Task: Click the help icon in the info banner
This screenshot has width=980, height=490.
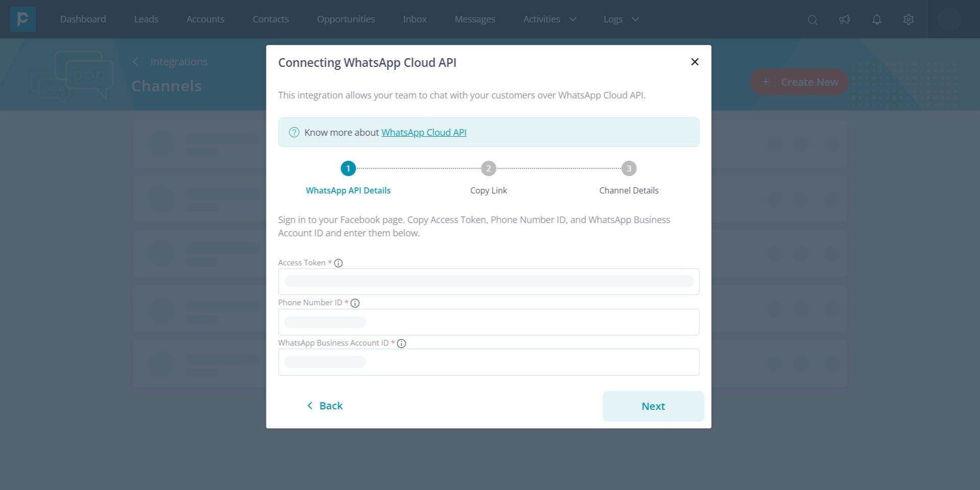Action: 294,132
